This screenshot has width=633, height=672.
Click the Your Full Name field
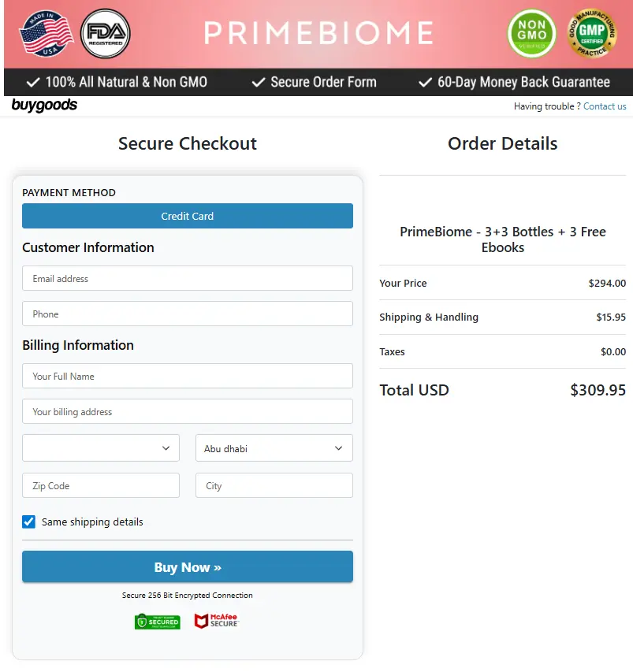coord(187,376)
